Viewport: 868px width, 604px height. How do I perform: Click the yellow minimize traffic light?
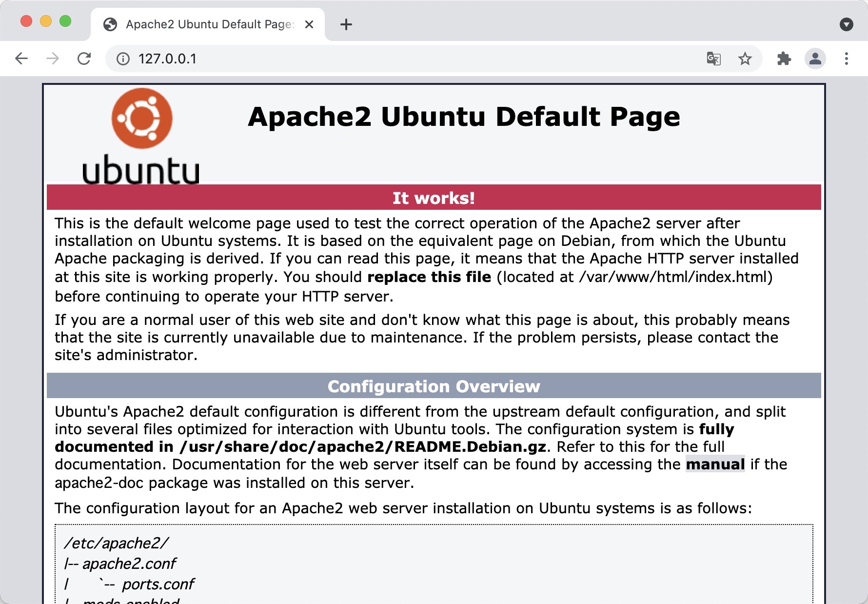coord(45,21)
